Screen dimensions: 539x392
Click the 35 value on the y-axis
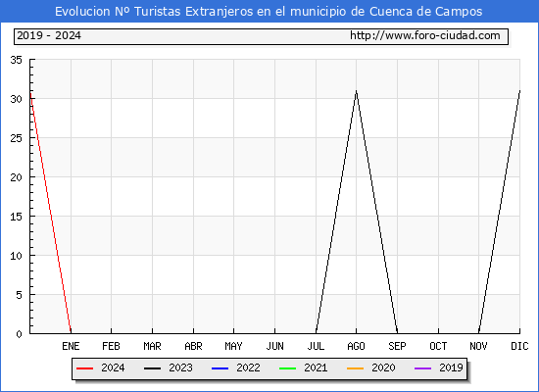point(16,60)
